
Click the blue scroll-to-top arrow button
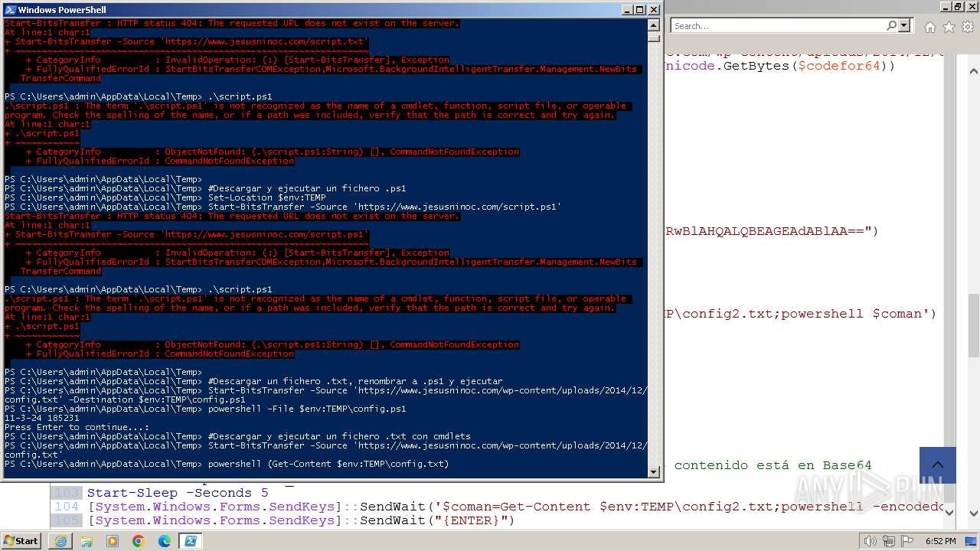click(x=938, y=465)
